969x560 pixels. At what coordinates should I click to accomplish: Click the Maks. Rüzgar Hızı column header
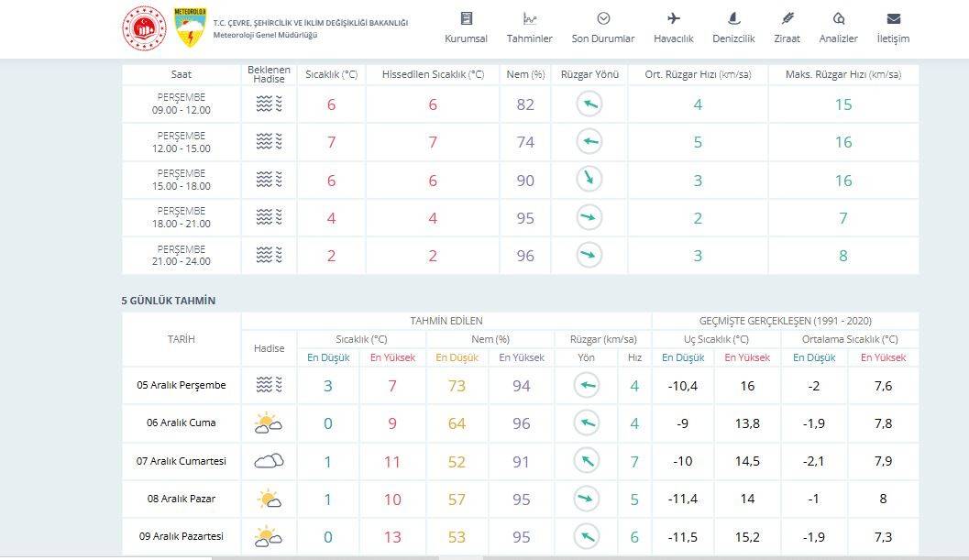[x=842, y=74]
